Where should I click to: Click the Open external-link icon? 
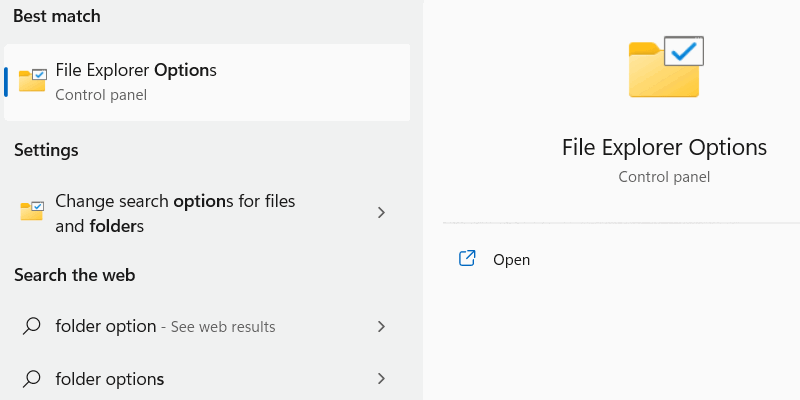467,259
